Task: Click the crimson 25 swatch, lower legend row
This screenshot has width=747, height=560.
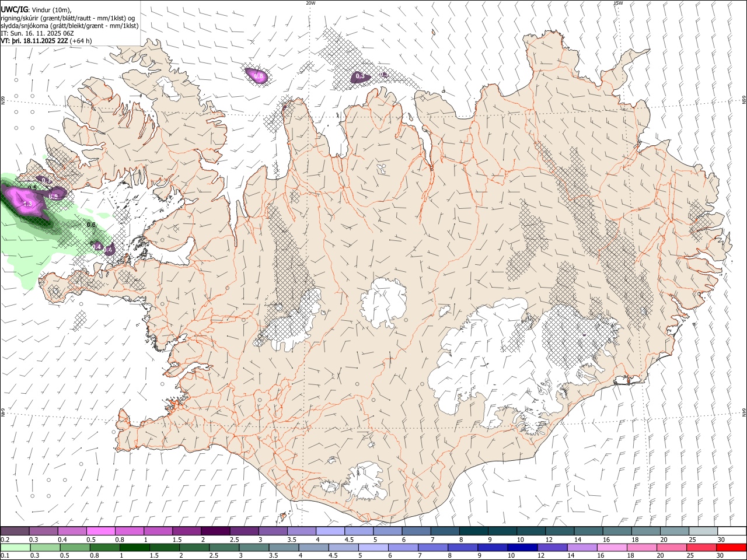Action: [701, 548]
